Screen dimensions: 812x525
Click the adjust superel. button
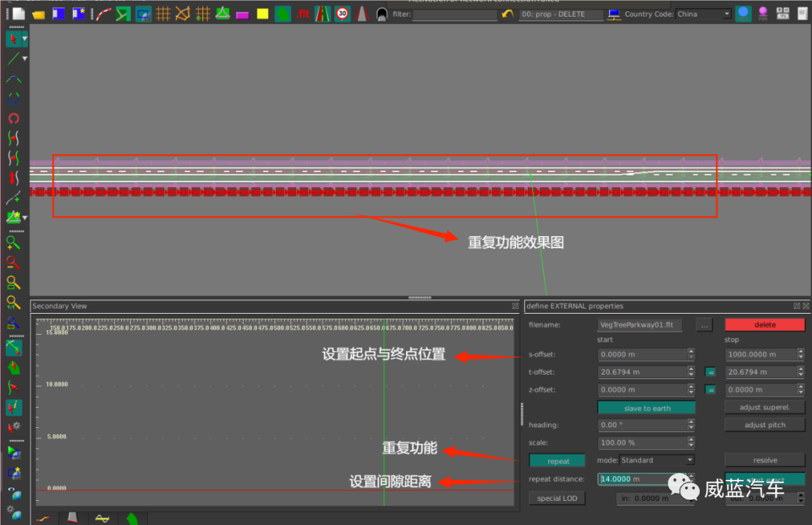coord(765,408)
